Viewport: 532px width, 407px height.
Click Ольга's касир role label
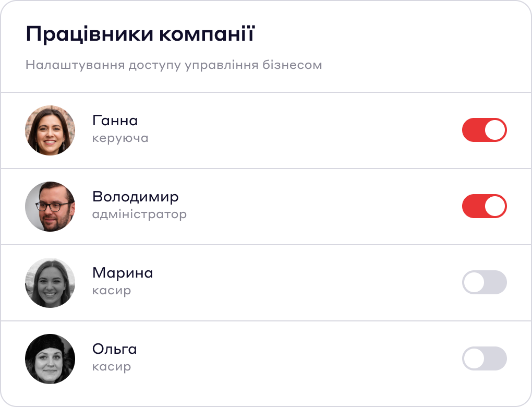click(x=110, y=366)
